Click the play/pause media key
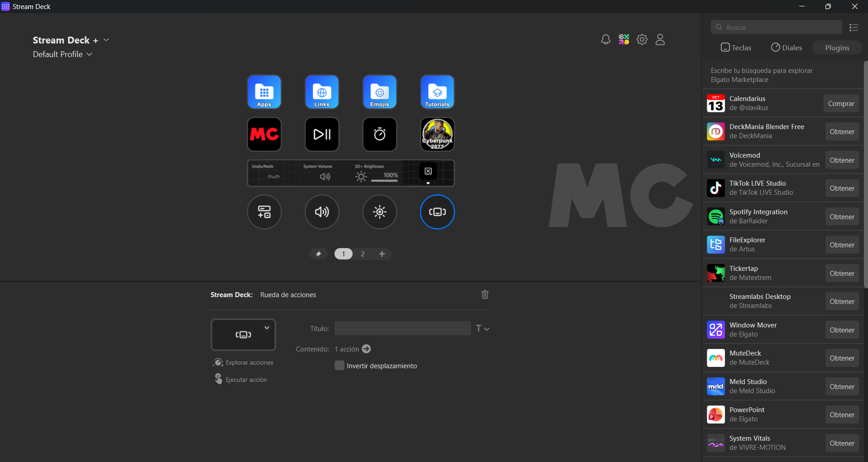The width and height of the screenshot is (868, 462). (322, 135)
